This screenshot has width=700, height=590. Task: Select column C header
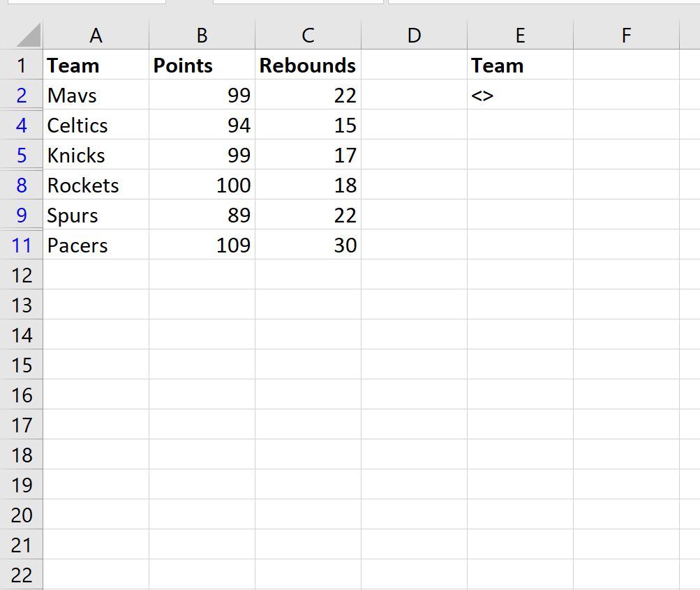coord(307,35)
